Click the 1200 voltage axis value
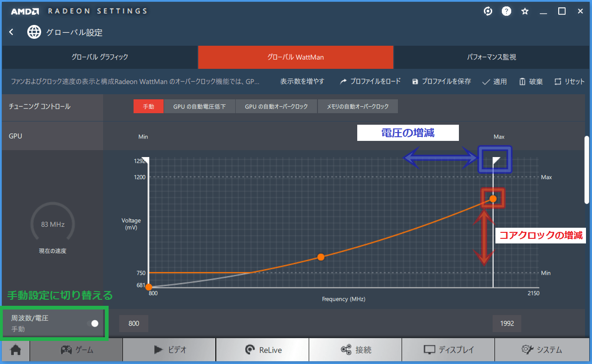This screenshot has width=592, height=364. click(140, 177)
